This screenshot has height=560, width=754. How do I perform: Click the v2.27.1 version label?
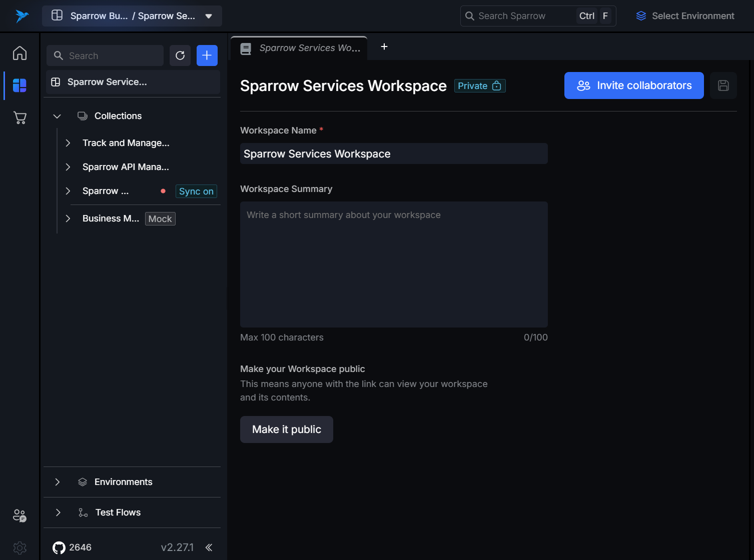[177, 547]
